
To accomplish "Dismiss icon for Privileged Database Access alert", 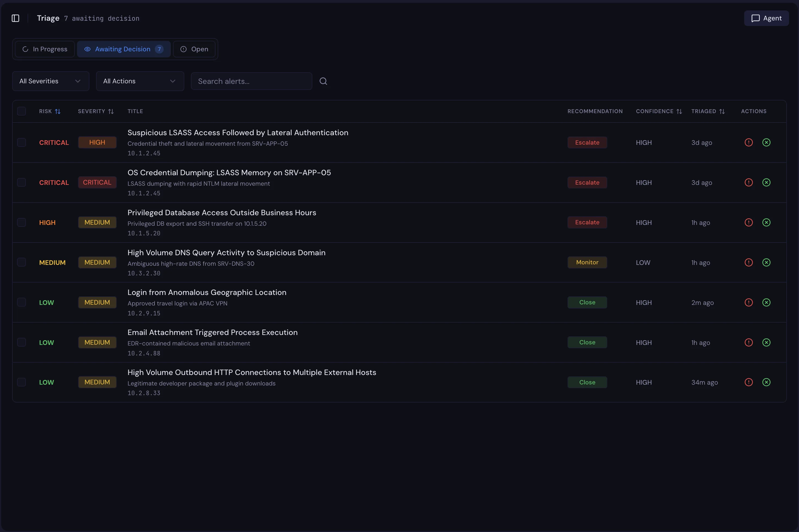I will [766, 223].
